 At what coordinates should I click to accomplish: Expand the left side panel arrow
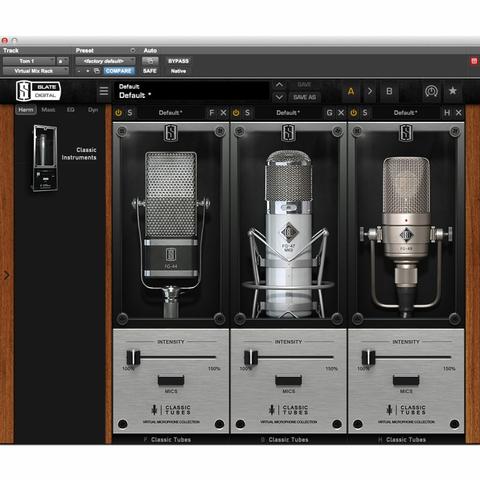[6, 275]
